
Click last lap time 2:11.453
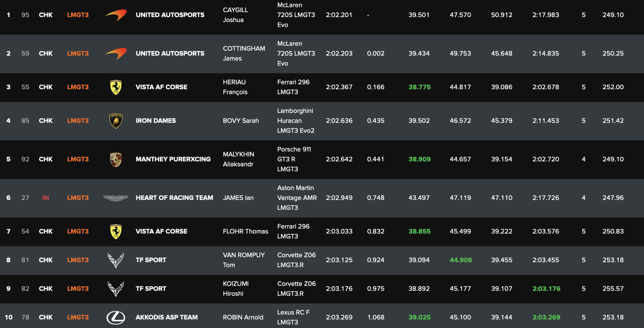click(x=546, y=121)
